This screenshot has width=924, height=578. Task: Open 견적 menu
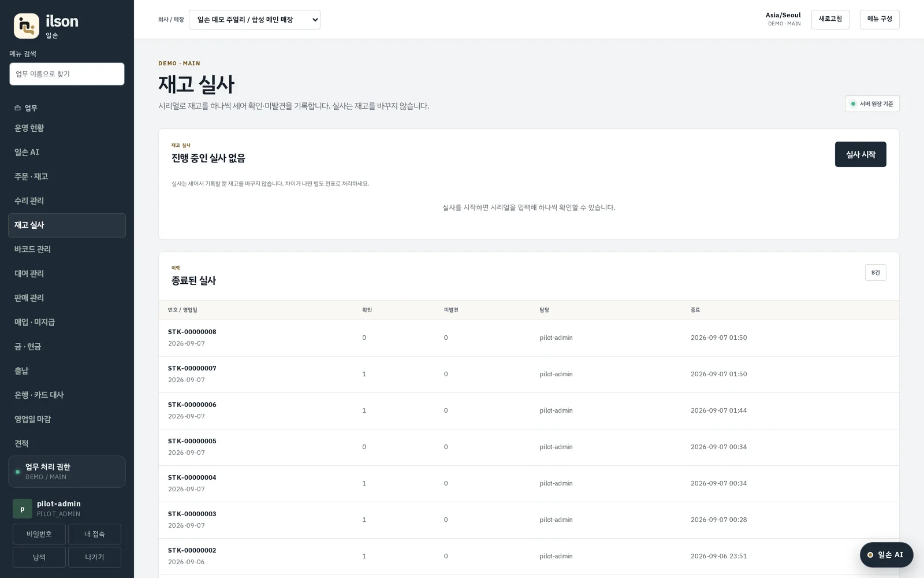pos(67,444)
